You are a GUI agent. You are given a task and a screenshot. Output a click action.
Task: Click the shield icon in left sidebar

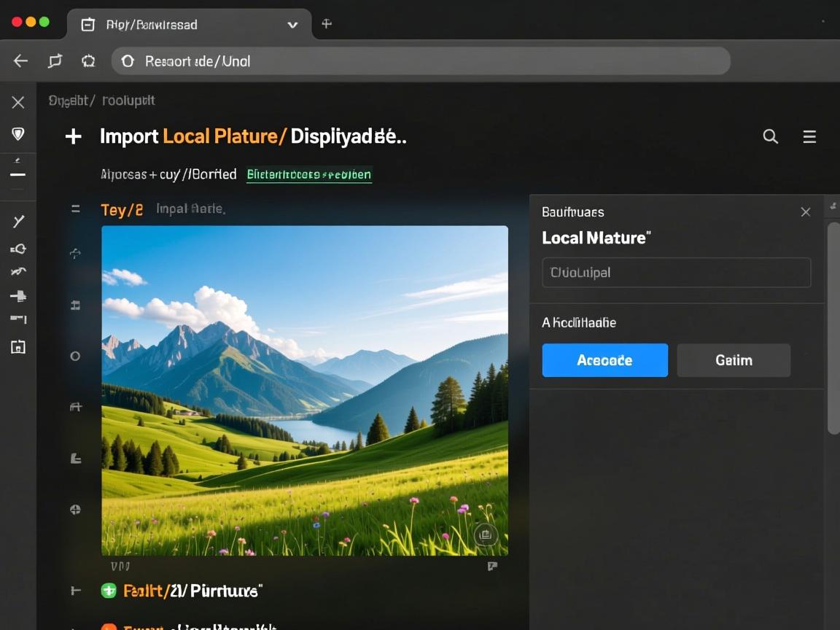point(18,134)
